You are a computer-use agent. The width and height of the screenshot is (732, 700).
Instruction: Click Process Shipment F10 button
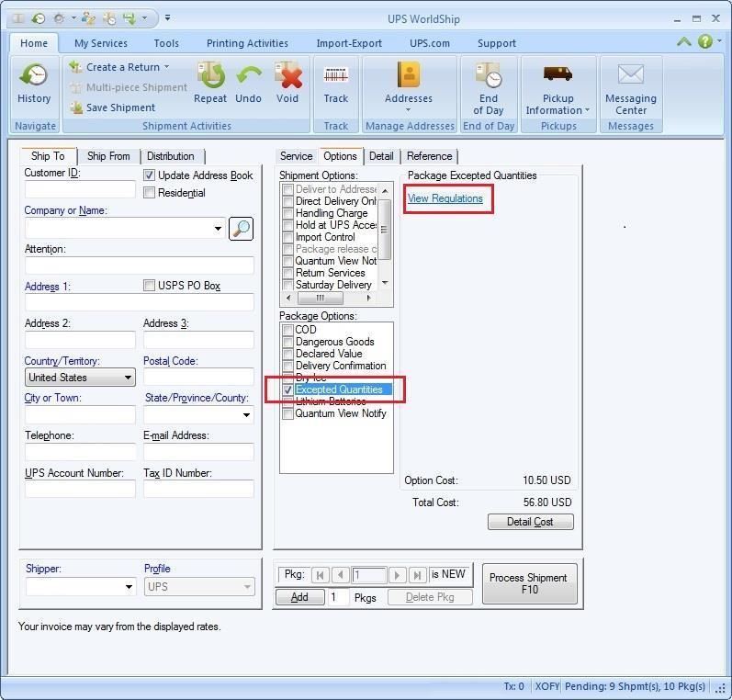529,583
